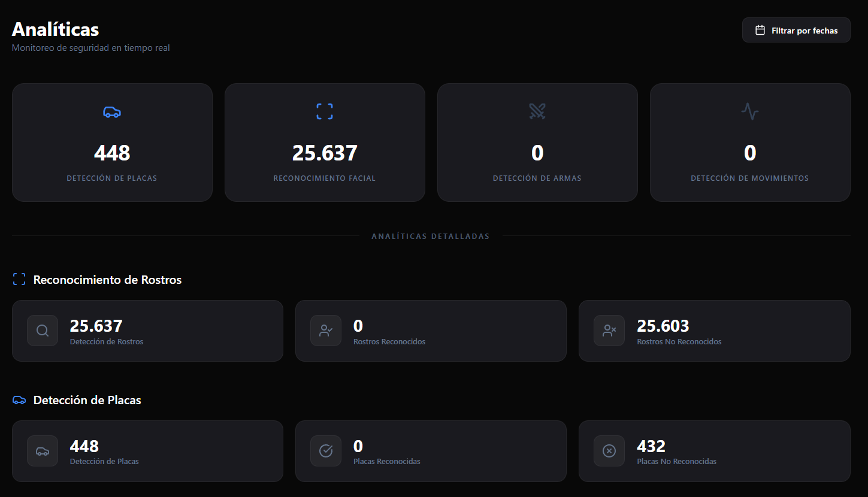The width and height of the screenshot is (868, 497).
Task: Open the DETECCIÓN DE ARMAS summary card
Action: point(537,143)
